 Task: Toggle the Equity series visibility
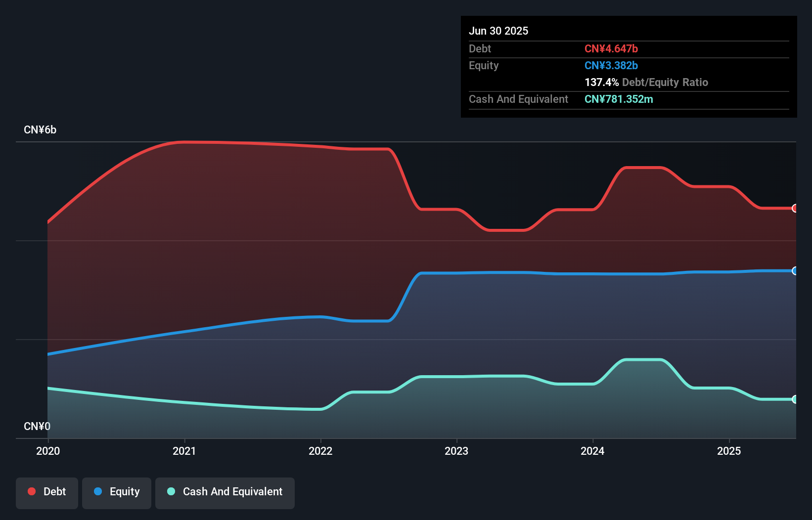pos(116,492)
